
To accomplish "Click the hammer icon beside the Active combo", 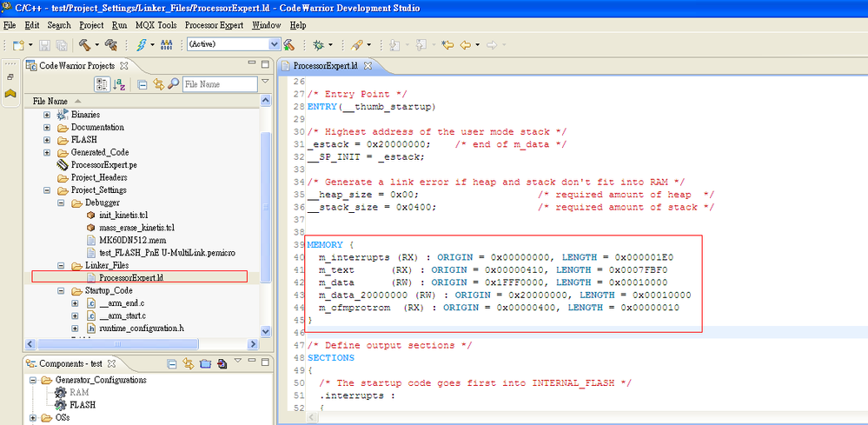I will pyautogui.click(x=289, y=44).
